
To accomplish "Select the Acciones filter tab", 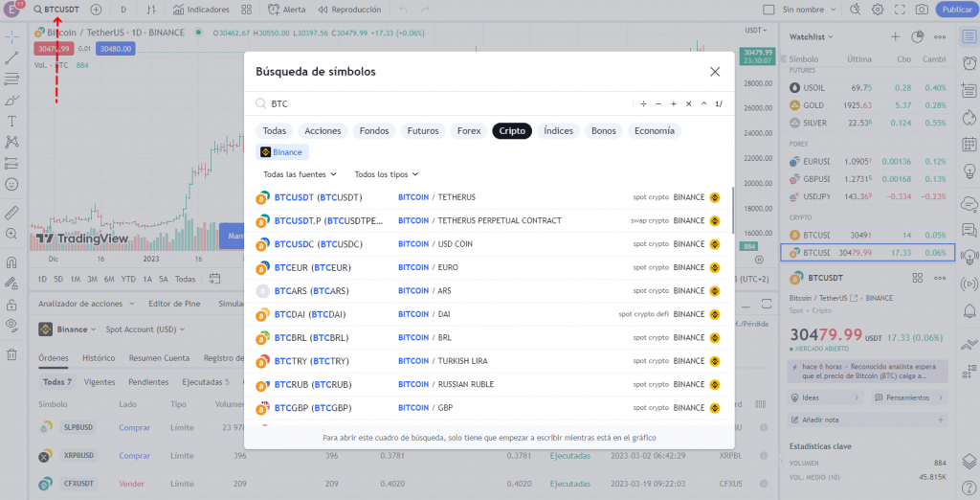I will coord(323,131).
